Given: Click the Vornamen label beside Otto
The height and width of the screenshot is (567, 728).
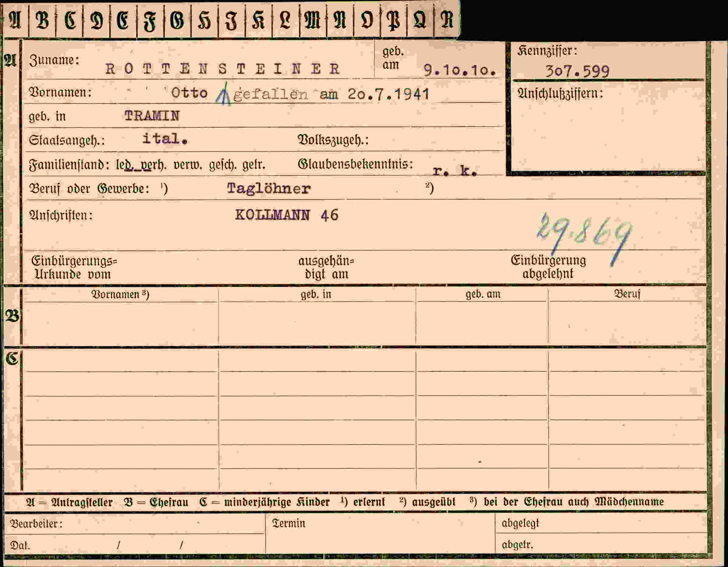Looking at the screenshot, I should coord(60,92).
